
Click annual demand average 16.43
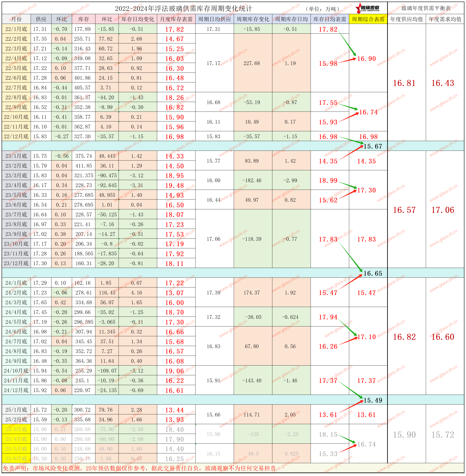[443, 83]
